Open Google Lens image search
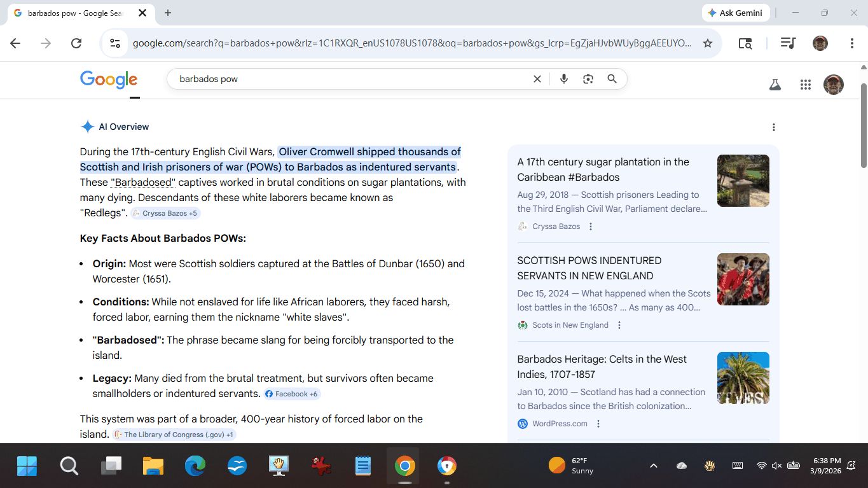This screenshot has width=868, height=488. pyautogui.click(x=588, y=79)
